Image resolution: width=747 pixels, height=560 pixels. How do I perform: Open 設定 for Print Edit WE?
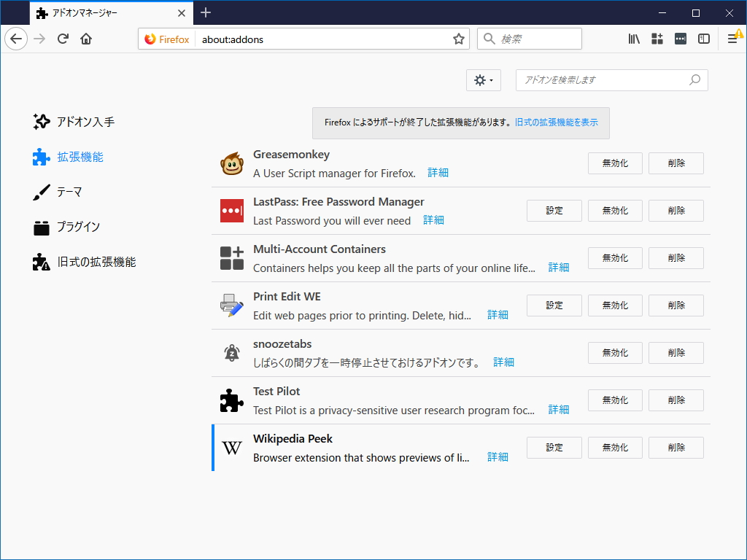(x=554, y=306)
